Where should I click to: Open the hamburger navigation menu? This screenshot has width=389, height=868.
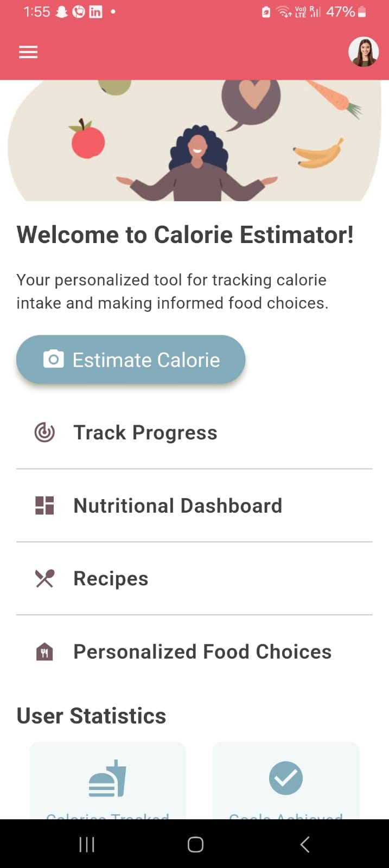[x=28, y=52]
